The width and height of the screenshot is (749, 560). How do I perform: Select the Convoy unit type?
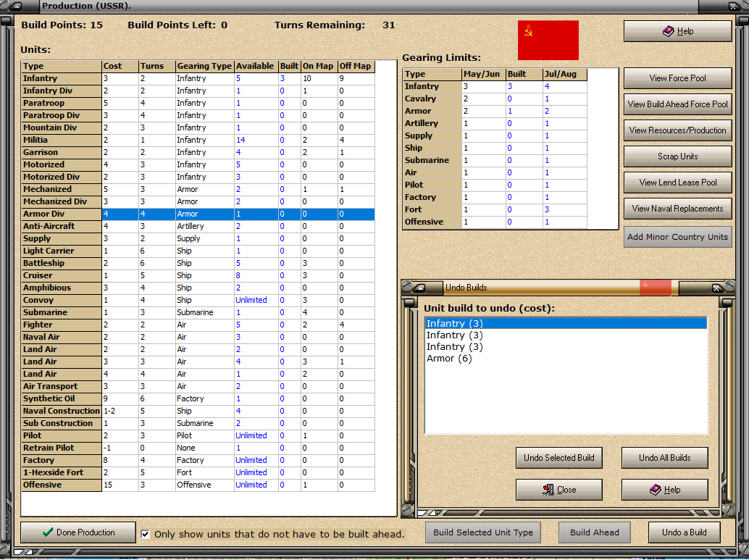(198, 300)
